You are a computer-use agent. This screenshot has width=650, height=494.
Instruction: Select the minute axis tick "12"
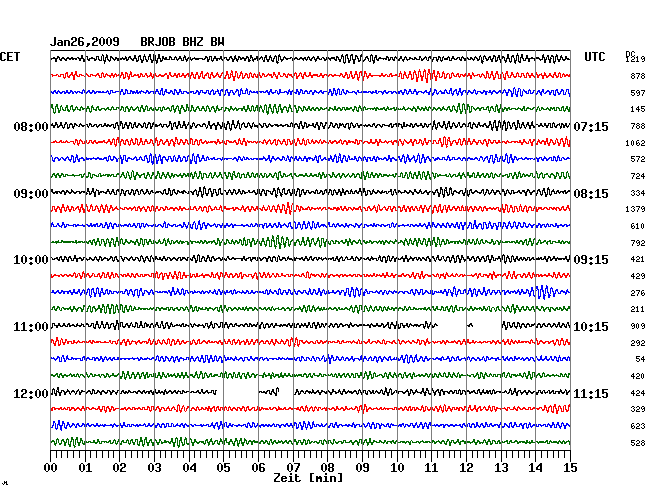(x=466, y=468)
